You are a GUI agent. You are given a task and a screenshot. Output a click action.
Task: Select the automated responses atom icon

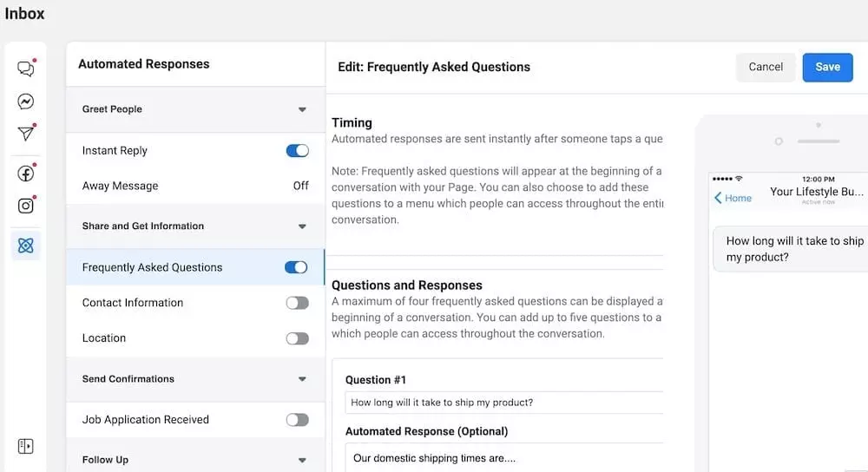pos(26,246)
